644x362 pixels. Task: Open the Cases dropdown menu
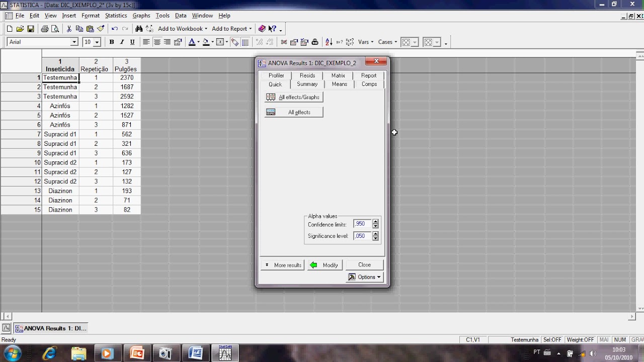click(x=387, y=42)
